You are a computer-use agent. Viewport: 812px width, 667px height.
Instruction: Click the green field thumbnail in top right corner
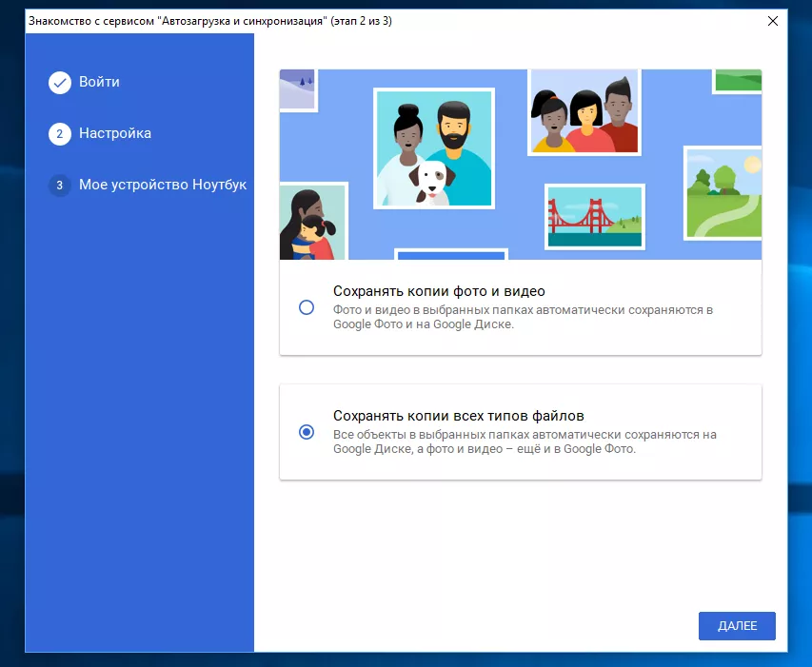pyautogui.click(x=736, y=82)
